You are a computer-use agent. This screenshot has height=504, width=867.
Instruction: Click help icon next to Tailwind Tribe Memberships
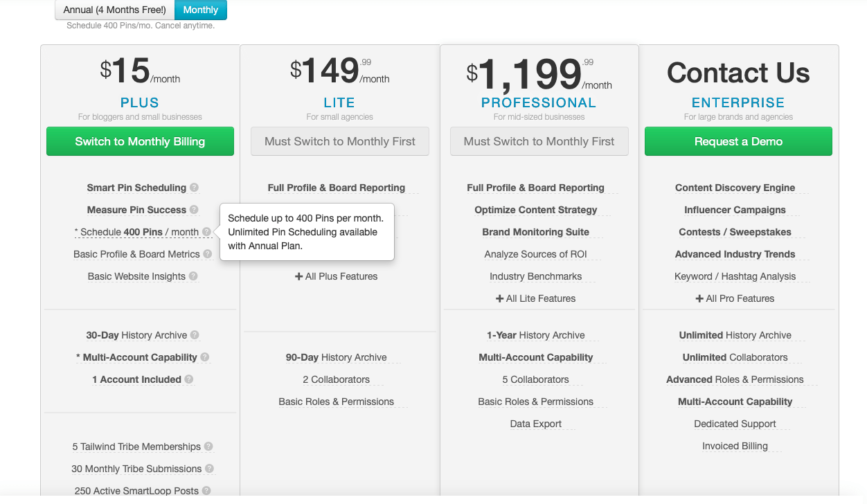point(208,447)
